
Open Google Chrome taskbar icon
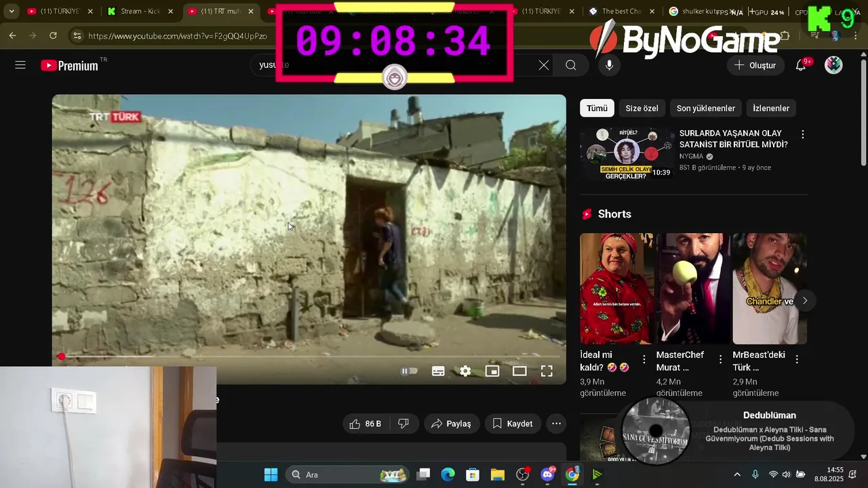coord(572,474)
